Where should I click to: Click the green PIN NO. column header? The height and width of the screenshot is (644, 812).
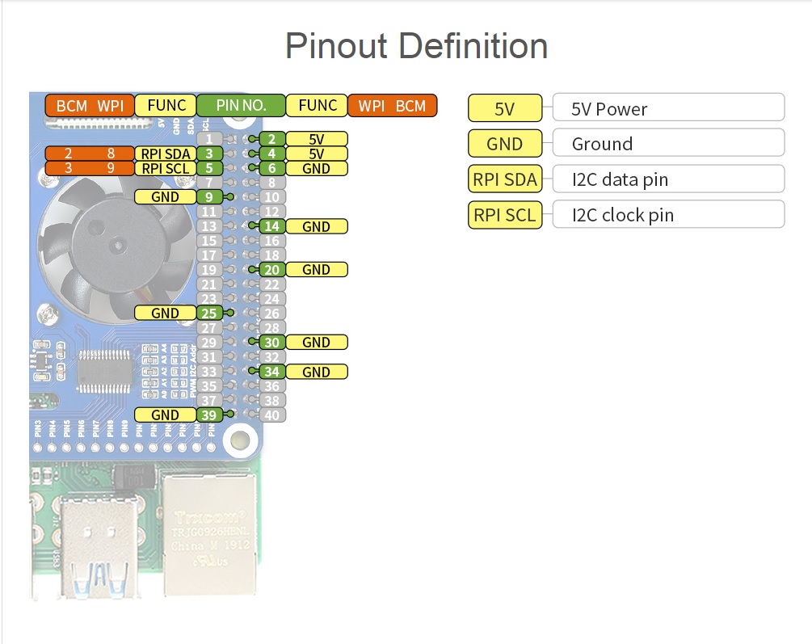[x=241, y=105]
